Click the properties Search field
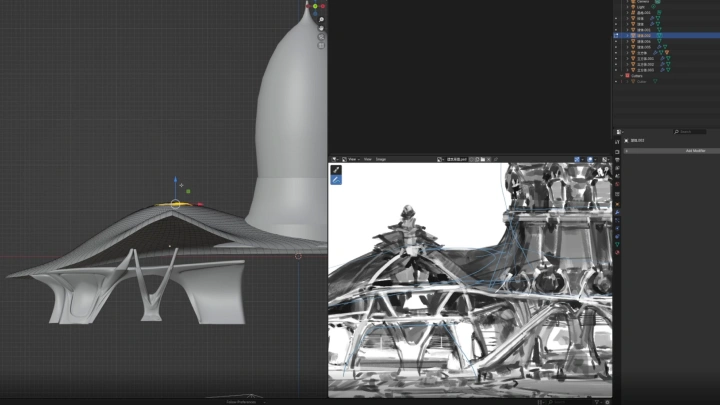720x405 pixels. coord(690,132)
